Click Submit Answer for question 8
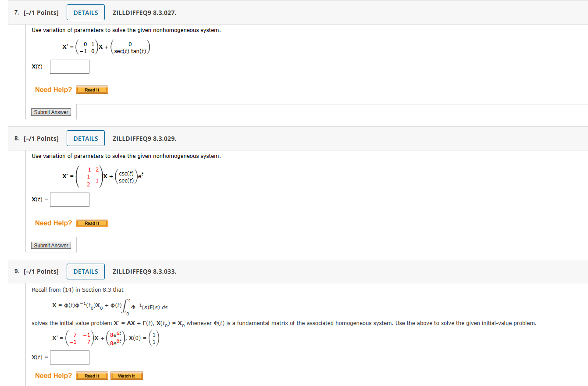This screenshot has height=386, width=588. [x=51, y=245]
